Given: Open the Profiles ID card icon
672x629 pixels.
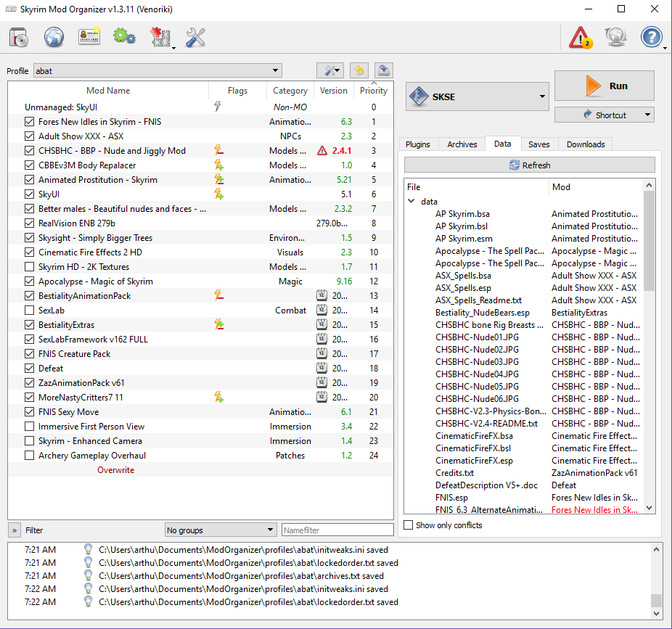Looking at the screenshot, I should [89, 37].
